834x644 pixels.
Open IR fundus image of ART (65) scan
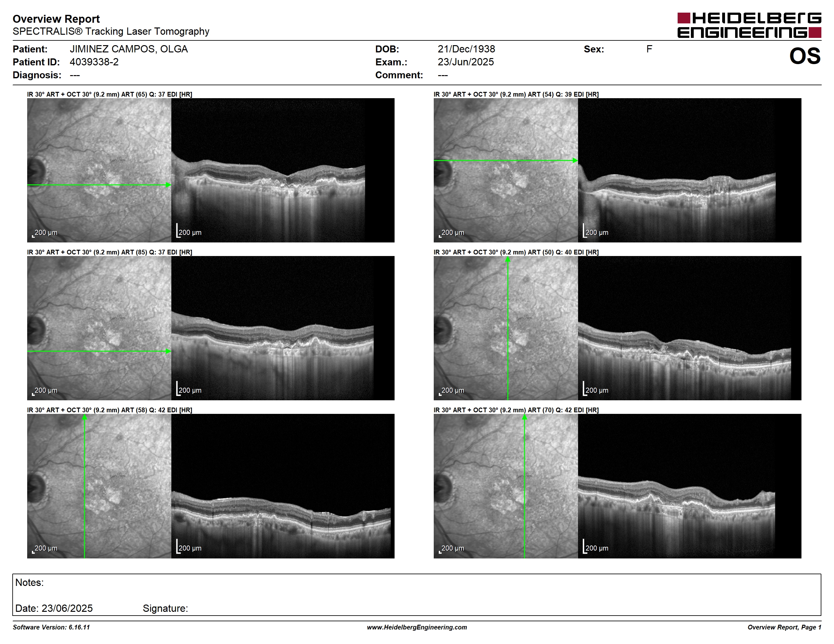[x=99, y=170]
